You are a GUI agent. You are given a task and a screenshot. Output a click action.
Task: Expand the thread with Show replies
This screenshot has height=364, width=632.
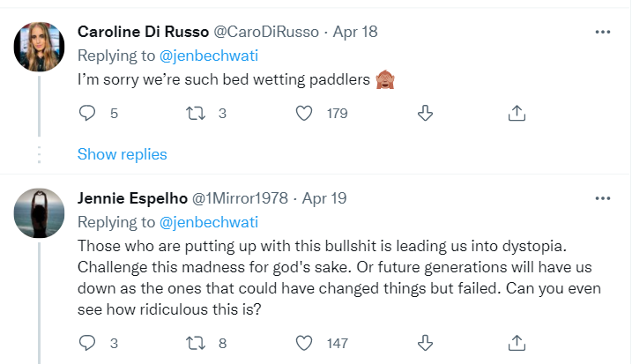click(x=123, y=154)
